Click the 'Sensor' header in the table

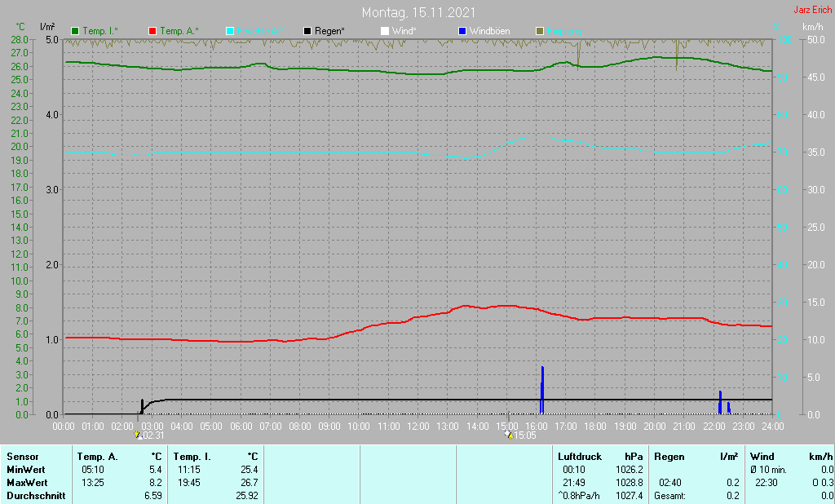point(22,457)
